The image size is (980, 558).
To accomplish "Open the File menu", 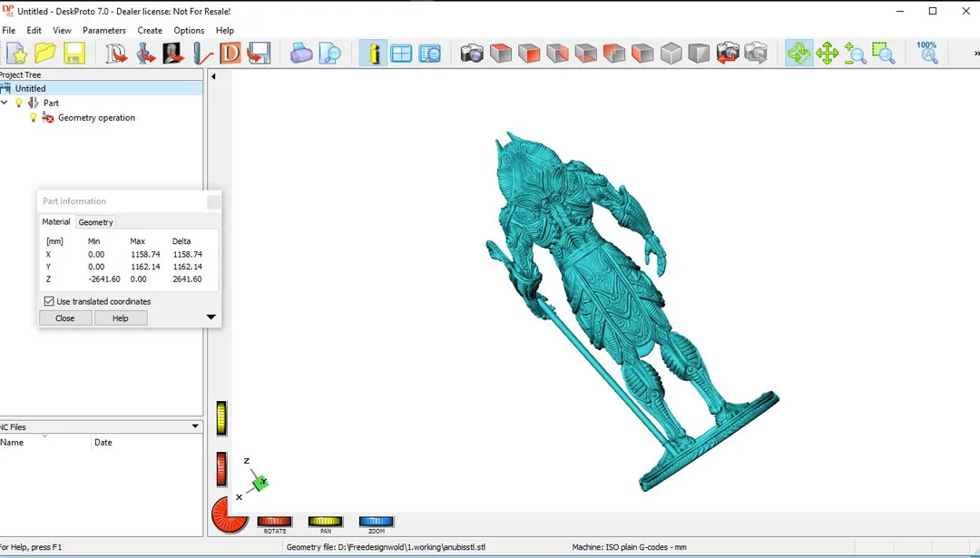I will click(x=9, y=30).
